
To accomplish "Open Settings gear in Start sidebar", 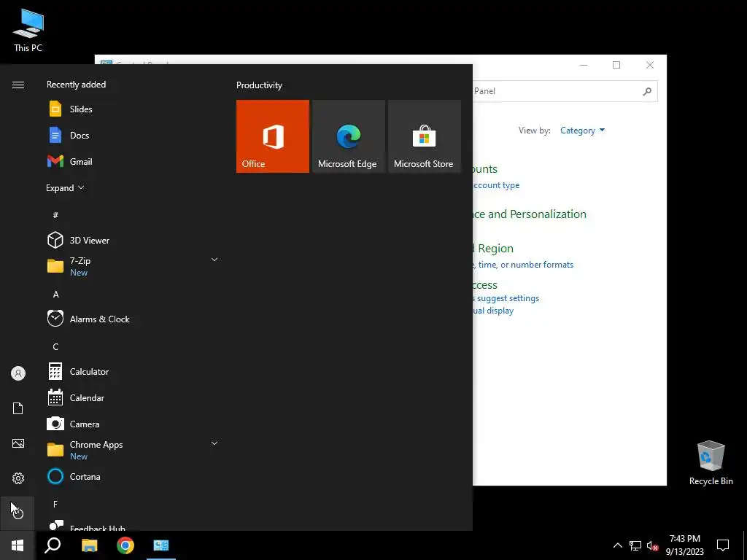I will point(18,478).
